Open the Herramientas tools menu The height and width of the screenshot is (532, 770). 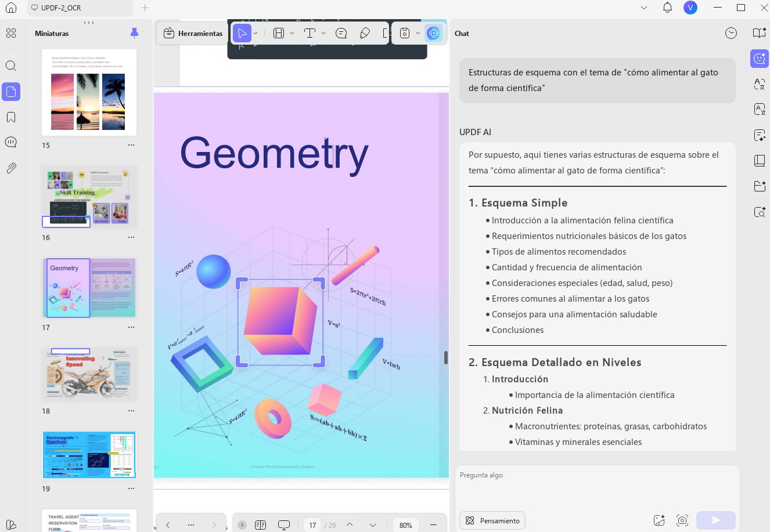pos(193,34)
